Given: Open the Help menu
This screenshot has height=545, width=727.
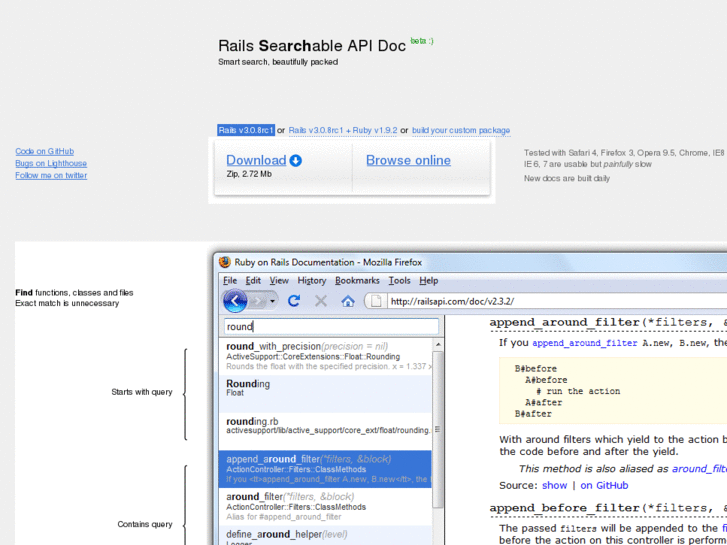Looking at the screenshot, I should (428, 281).
